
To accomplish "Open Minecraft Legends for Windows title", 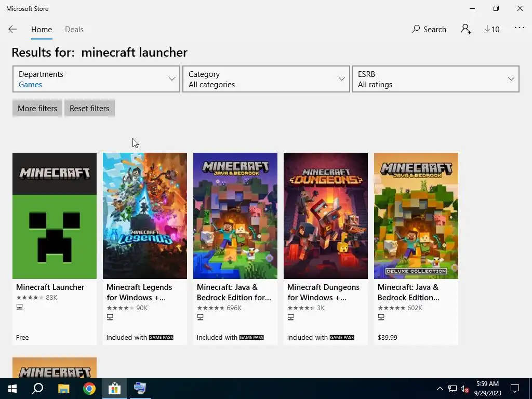I will coord(139,292).
